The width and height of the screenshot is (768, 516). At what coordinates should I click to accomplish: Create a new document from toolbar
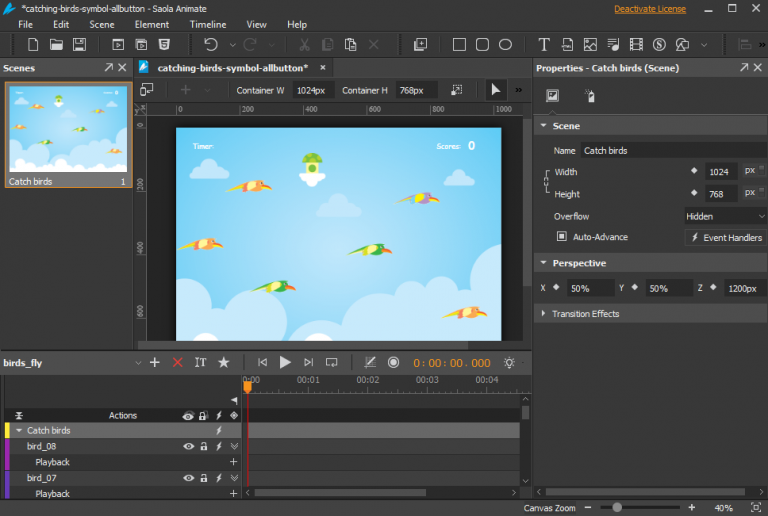pos(33,45)
